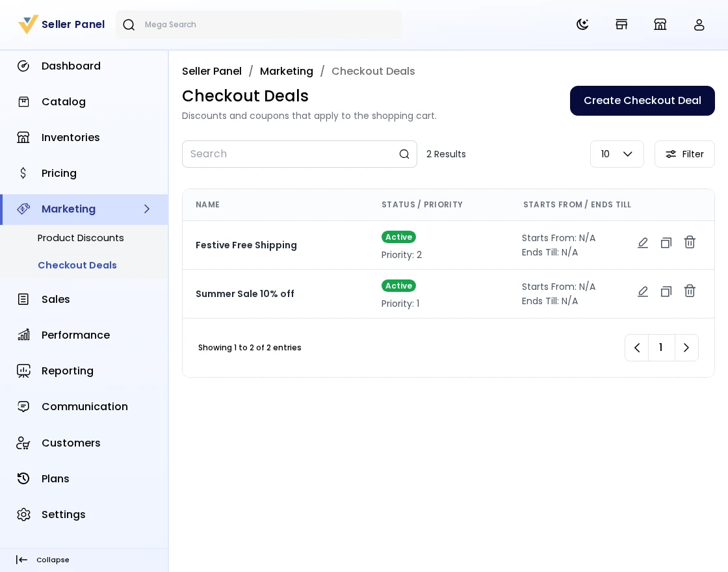The width and height of the screenshot is (728, 572).
Task: Select the Marketing sidebar item
Action: (x=84, y=209)
